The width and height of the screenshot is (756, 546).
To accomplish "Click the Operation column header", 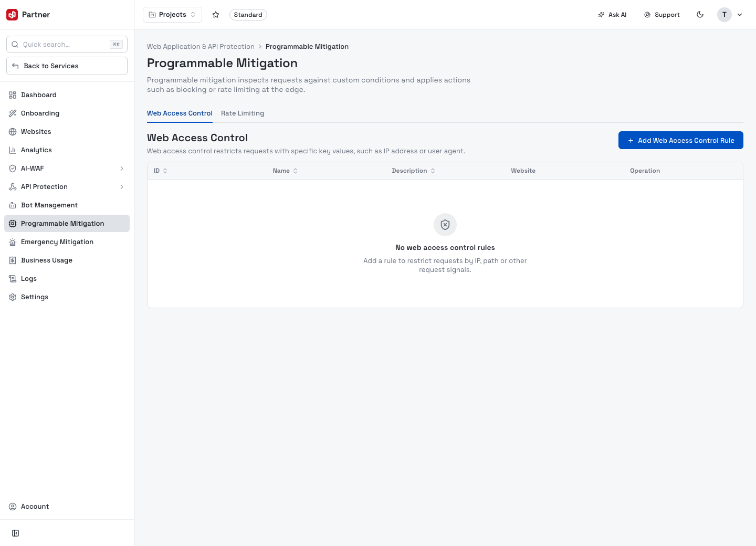I will pyautogui.click(x=645, y=171).
